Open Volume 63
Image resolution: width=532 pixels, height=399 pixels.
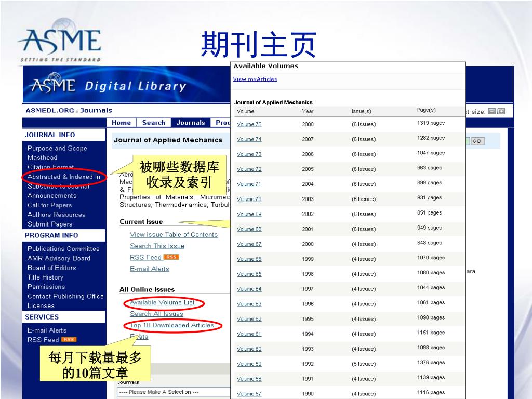(x=249, y=304)
